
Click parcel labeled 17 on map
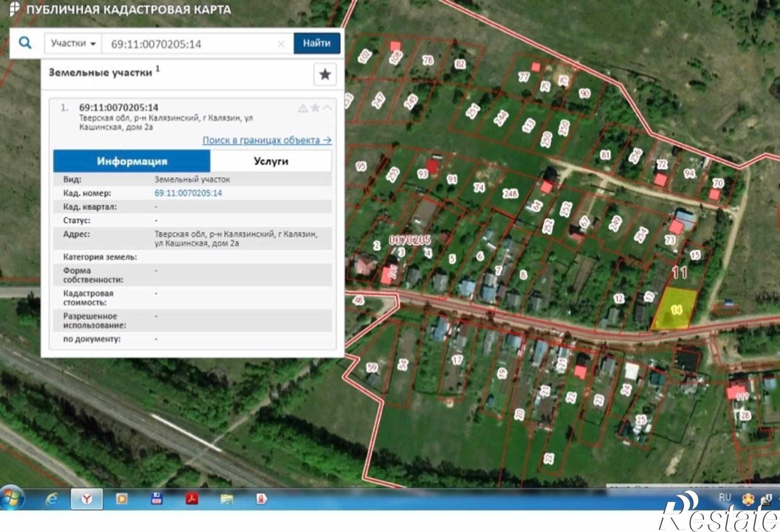pyautogui.click(x=457, y=360)
